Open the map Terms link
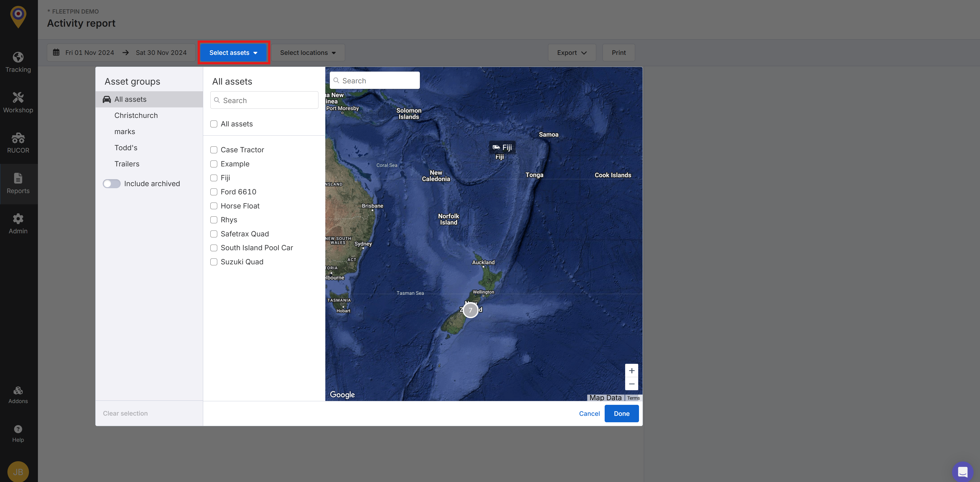The height and width of the screenshot is (482, 980). tap(633, 398)
